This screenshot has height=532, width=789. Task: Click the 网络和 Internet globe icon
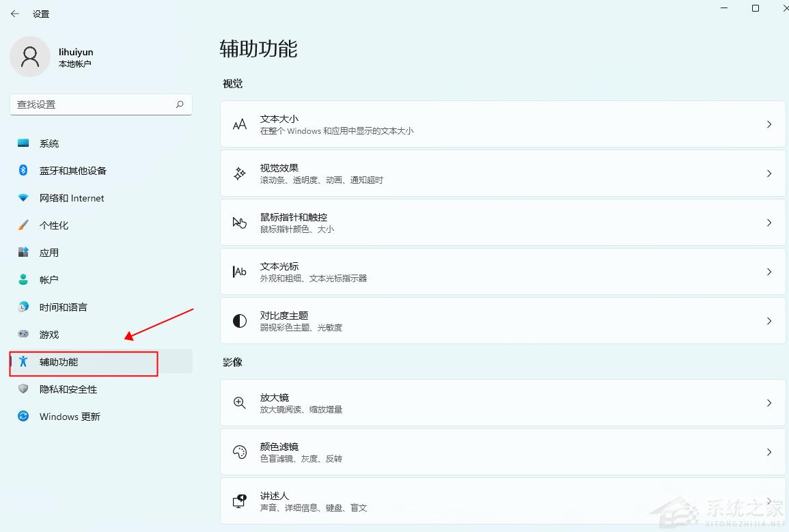click(x=22, y=198)
